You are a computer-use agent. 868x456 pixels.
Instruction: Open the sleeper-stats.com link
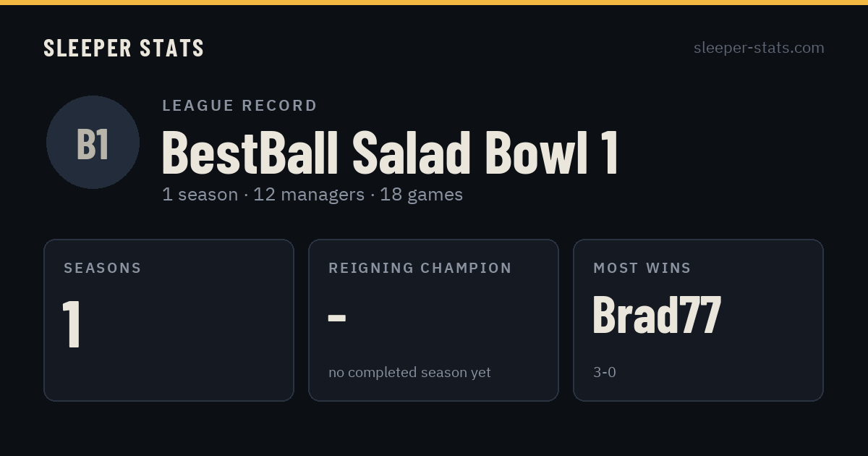[759, 48]
